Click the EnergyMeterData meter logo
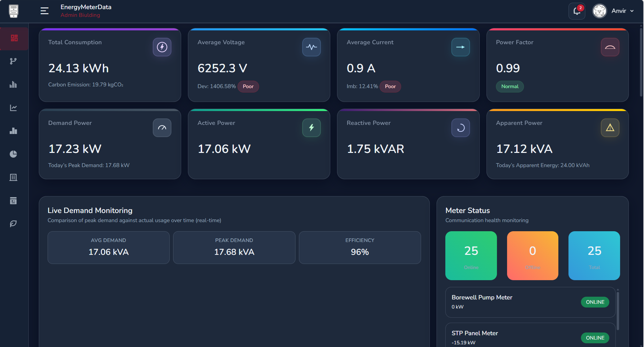The image size is (644, 347). coord(13,11)
